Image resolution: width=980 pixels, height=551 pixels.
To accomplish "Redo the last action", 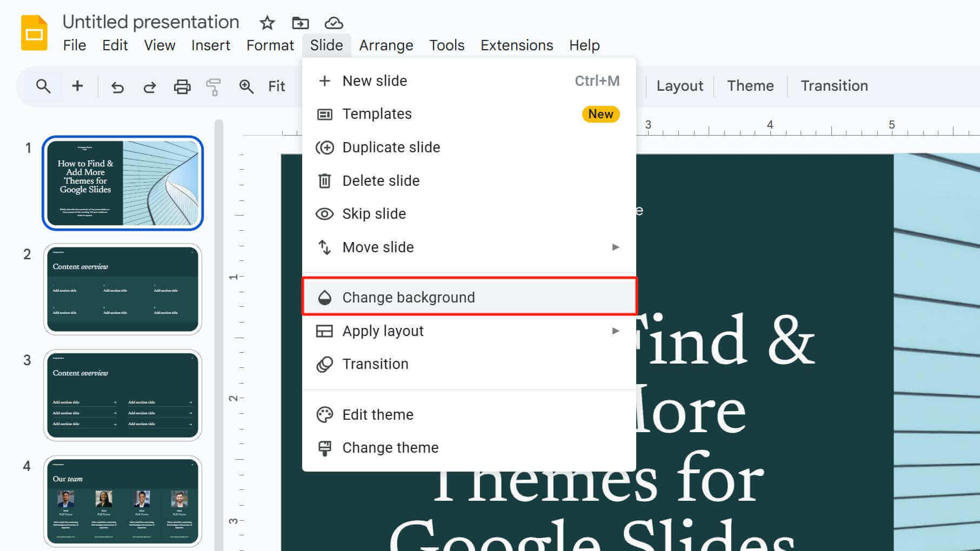I will coord(149,86).
